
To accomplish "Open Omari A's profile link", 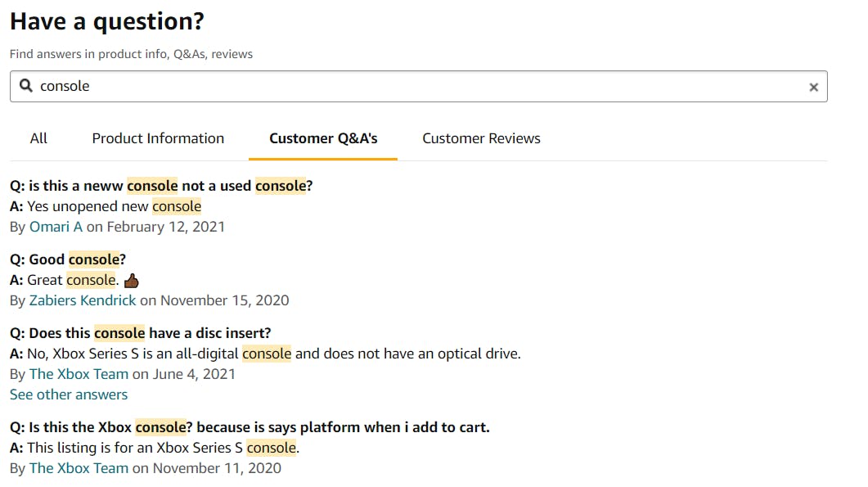I will pos(56,227).
